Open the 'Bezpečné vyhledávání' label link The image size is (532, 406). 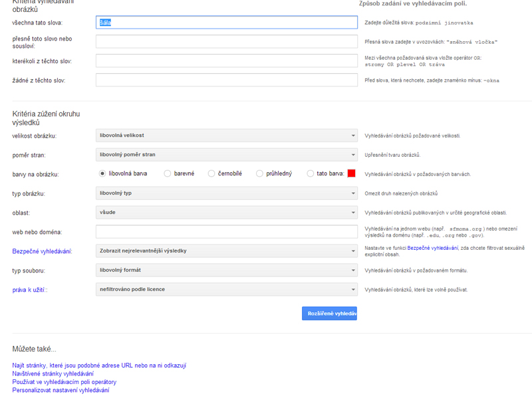click(x=42, y=251)
